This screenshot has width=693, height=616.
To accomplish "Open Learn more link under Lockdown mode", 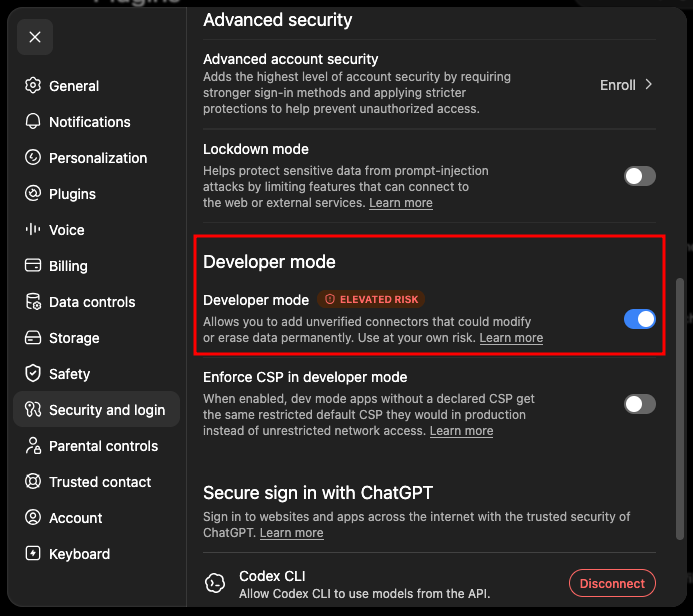I will coord(401,203).
